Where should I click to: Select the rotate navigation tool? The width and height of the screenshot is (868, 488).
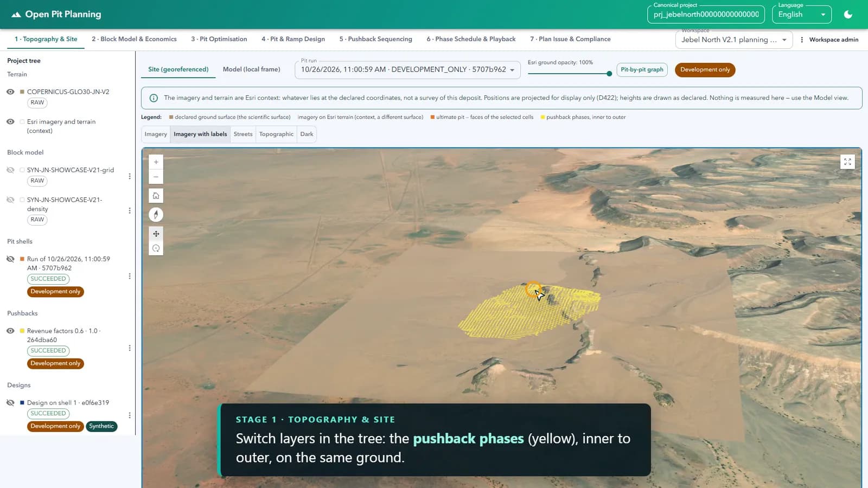[x=156, y=248]
